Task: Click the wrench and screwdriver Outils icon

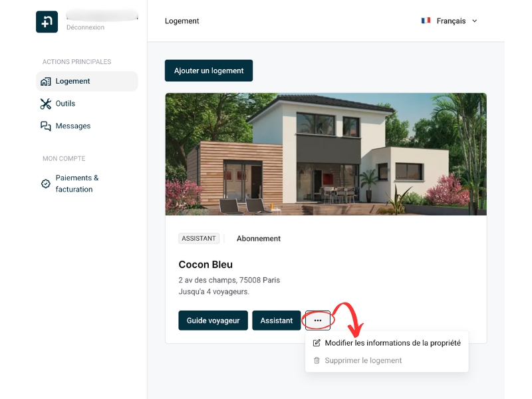Action: click(46, 104)
